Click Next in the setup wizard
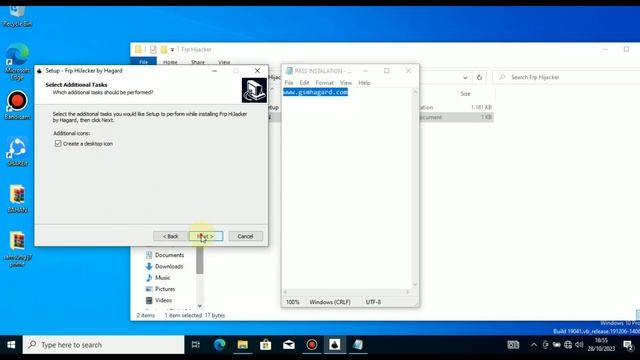 click(x=206, y=236)
